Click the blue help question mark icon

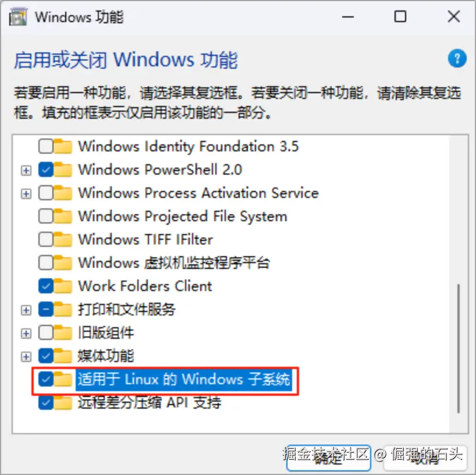457,58
